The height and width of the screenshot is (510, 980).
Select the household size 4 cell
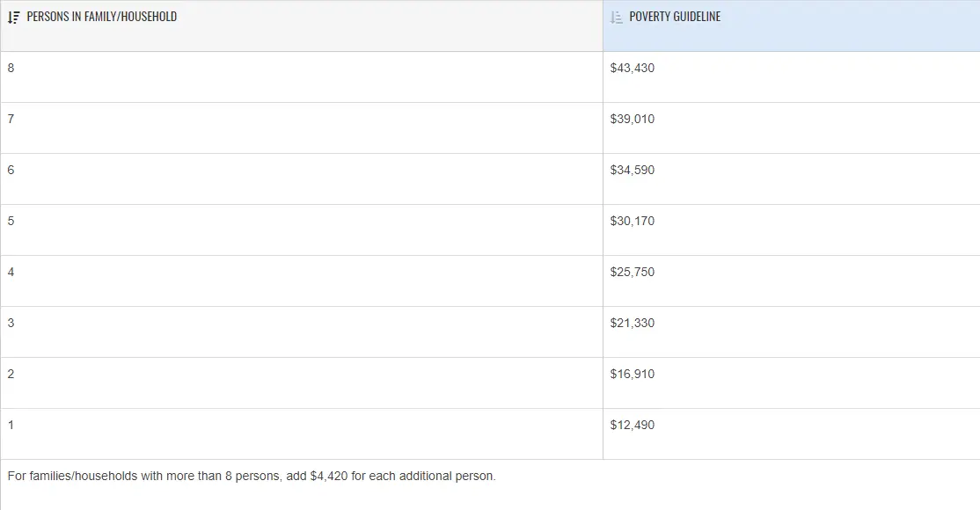click(11, 273)
